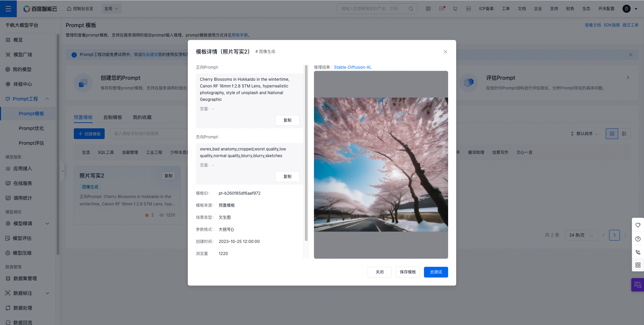Open 帮助手册 link
Image resolution: width=644 pixels, height=325 pixels.
240,35
